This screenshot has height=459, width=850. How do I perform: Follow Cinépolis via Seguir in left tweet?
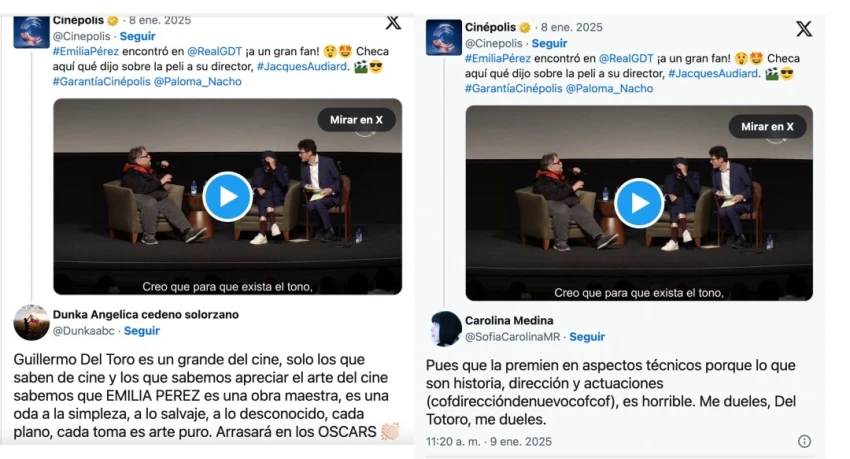click(137, 36)
